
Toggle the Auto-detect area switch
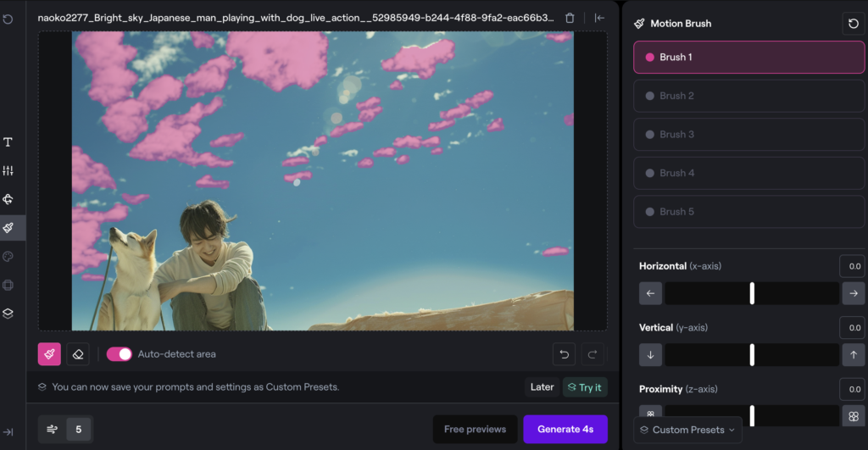[119, 354]
